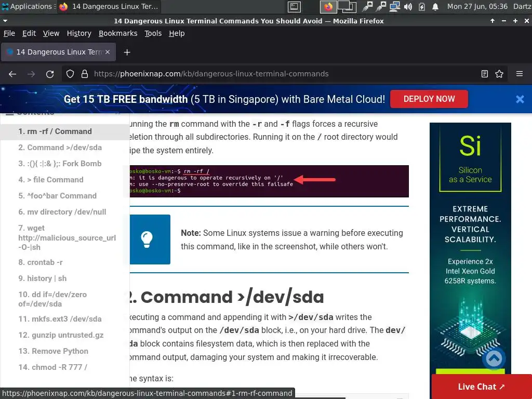Jump to 8. crontab -r
532x399 pixels.
pyautogui.click(x=41, y=262)
